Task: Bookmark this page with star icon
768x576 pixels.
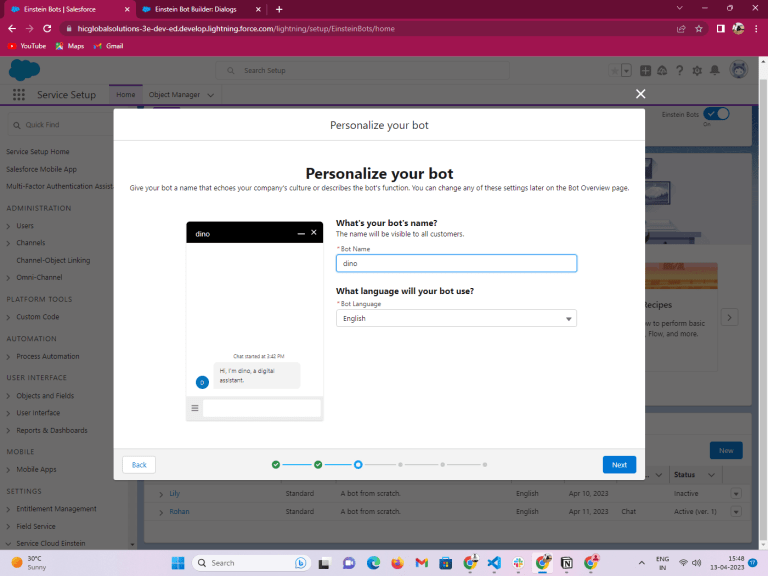Action: 698,29
